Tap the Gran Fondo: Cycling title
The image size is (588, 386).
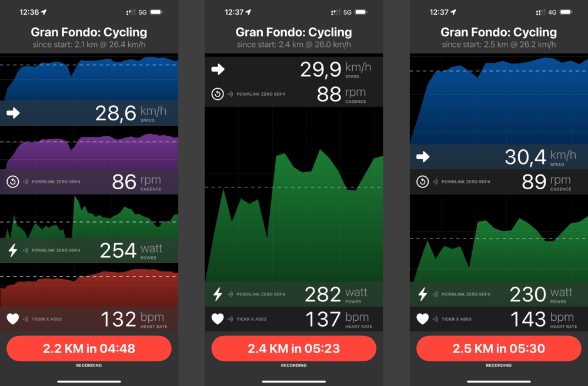click(x=88, y=32)
